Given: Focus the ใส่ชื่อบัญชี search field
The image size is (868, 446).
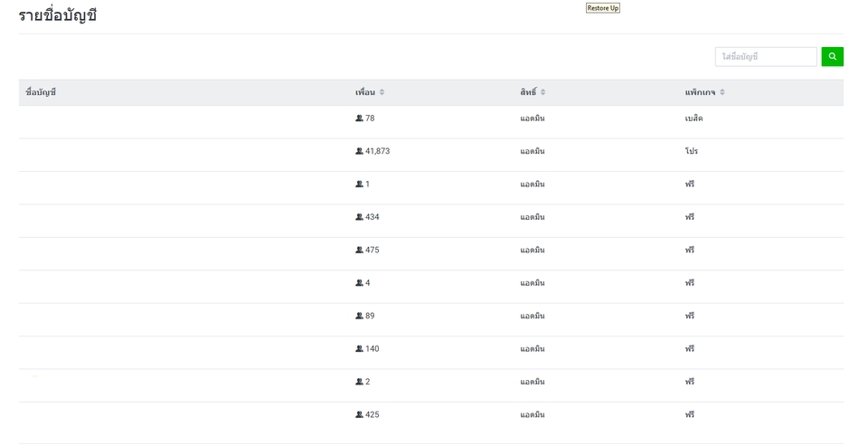Looking at the screenshot, I should point(765,57).
